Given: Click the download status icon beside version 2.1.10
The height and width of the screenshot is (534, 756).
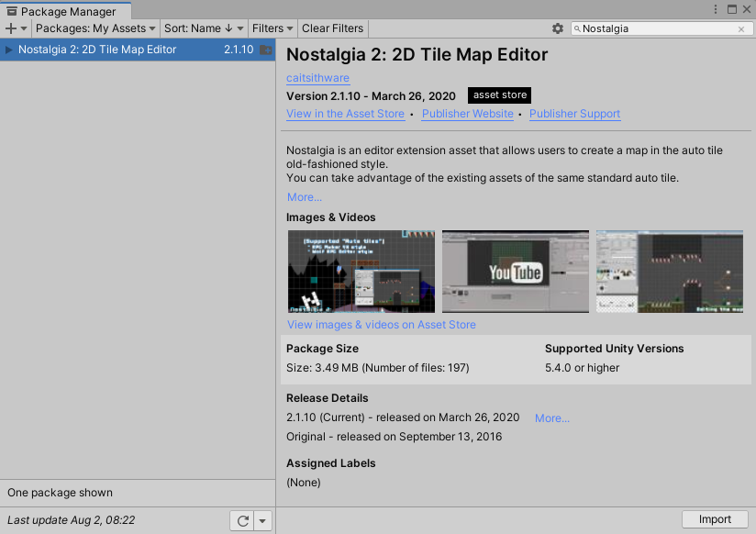Looking at the screenshot, I should point(265,50).
